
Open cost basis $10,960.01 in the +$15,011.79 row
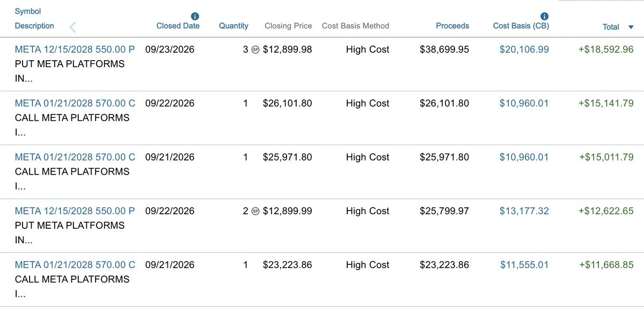[x=524, y=157]
